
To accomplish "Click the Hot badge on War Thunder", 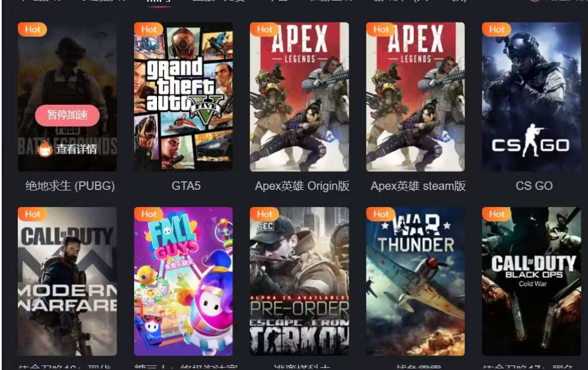I will point(381,214).
